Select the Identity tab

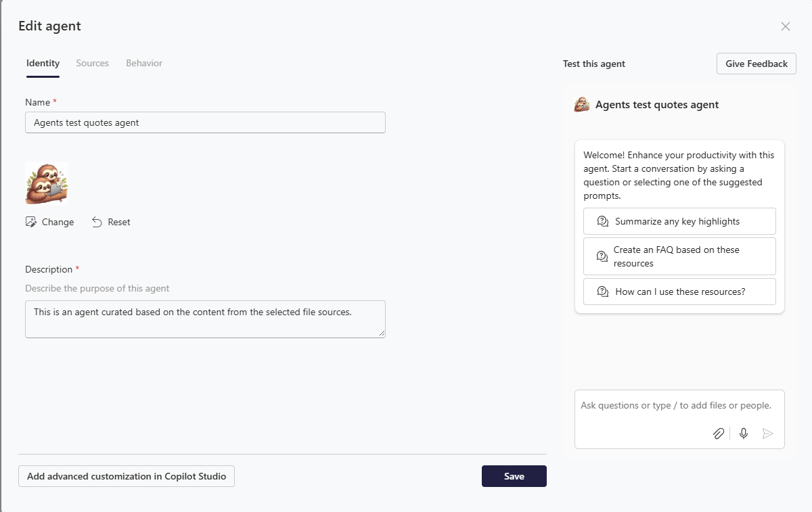[x=43, y=63]
